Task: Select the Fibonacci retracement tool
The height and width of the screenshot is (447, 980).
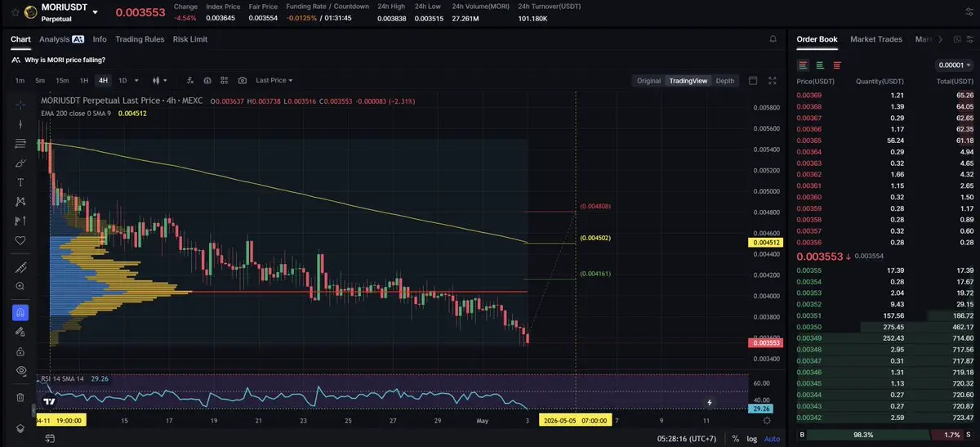Action: coord(20,144)
